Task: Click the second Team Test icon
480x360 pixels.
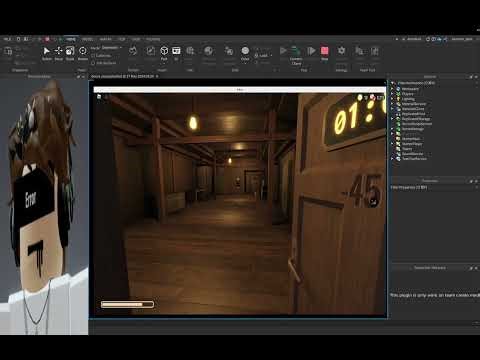Action: [375, 51]
